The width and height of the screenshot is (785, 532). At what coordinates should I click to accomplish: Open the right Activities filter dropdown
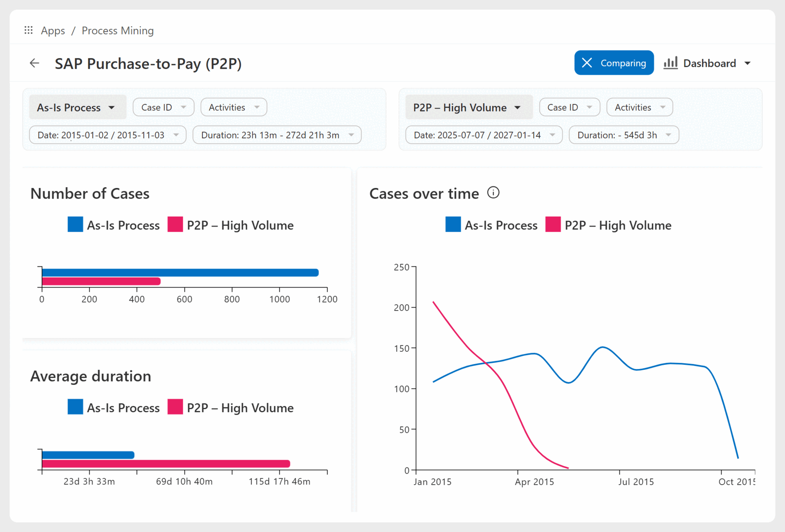(x=639, y=107)
